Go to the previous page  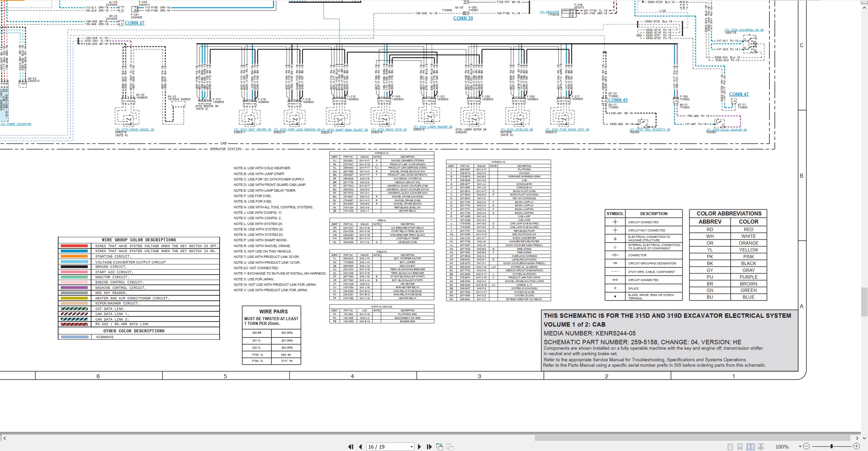tap(360, 447)
